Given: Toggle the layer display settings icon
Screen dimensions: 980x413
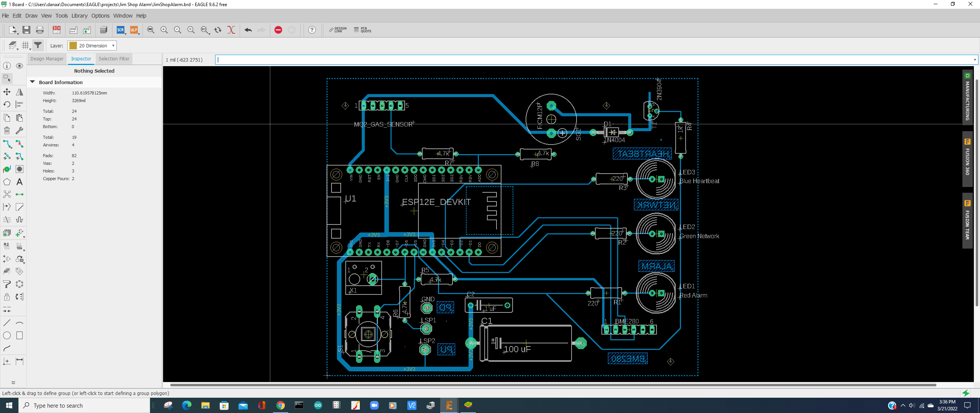Looking at the screenshot, I should [12, 45].
